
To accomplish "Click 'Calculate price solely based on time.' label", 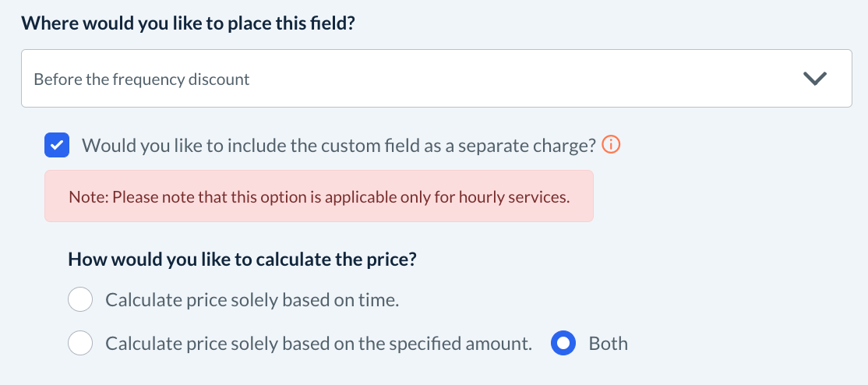I will pos(252,299).
